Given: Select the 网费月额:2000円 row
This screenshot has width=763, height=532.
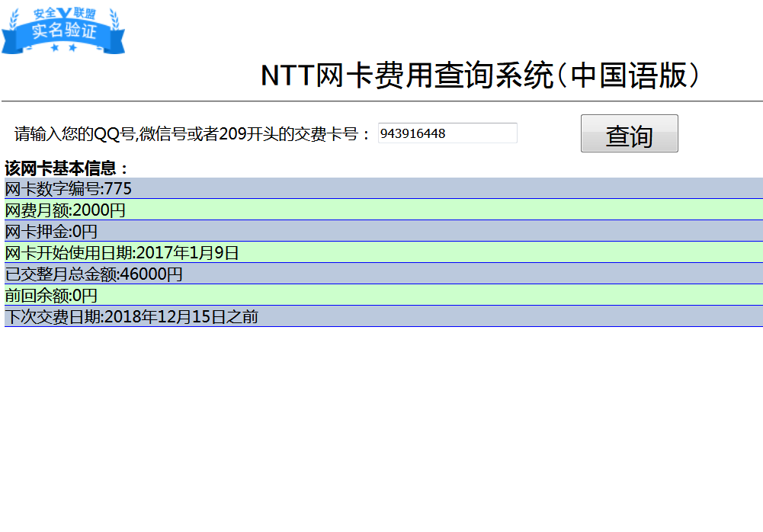Looking at the screenshot, I should (66, 210).
